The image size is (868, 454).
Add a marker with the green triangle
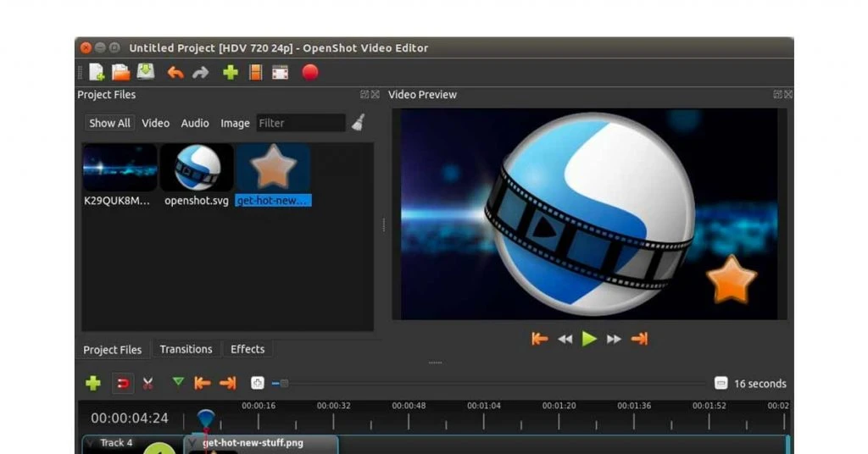click(177, 383)
